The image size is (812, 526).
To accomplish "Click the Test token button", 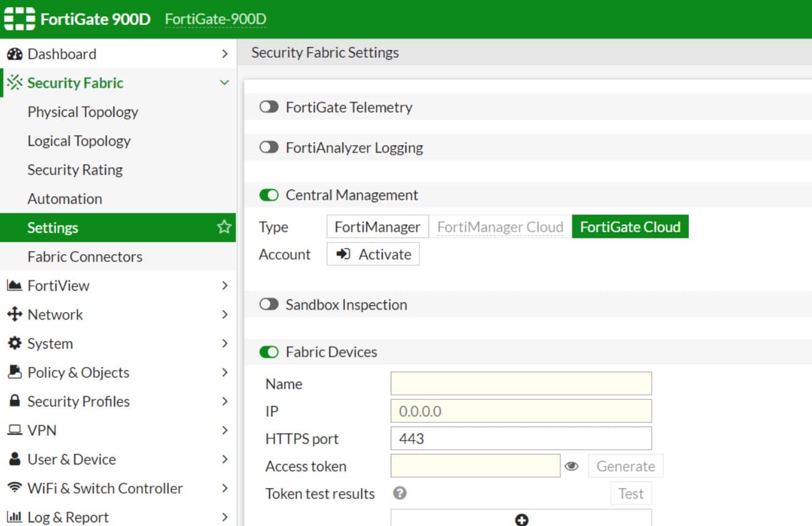I will click(631, 494).
